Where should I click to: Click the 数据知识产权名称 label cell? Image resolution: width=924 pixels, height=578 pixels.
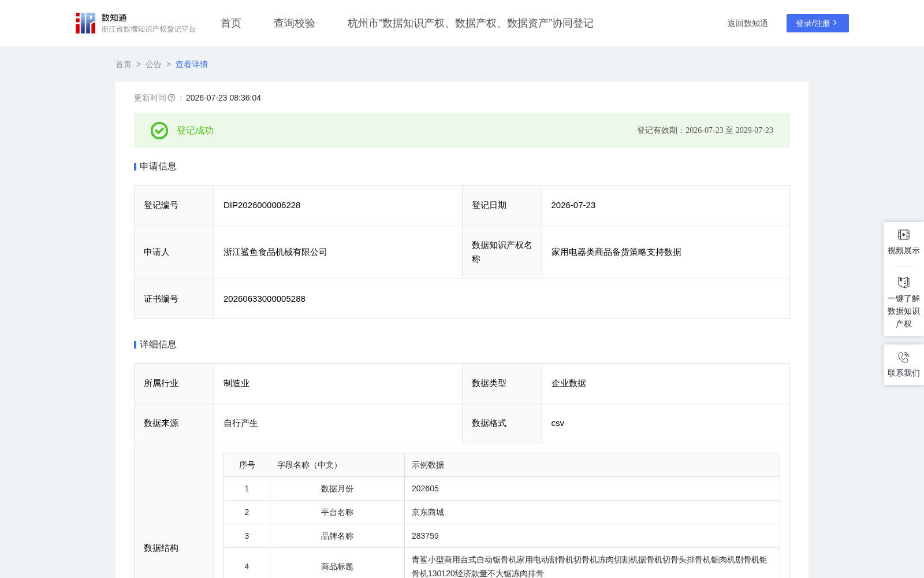[x=502, y=252]
